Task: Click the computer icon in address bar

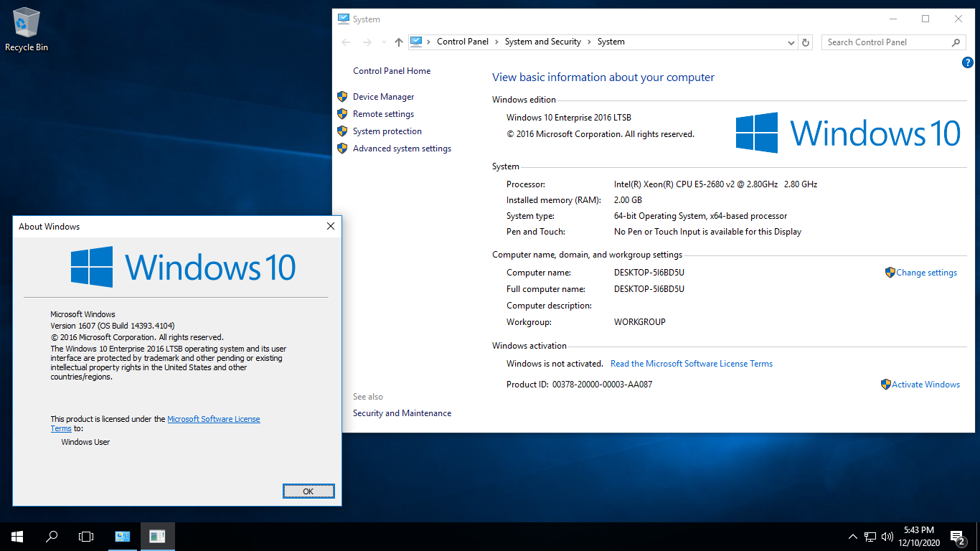Action: (x=416, y=42)
